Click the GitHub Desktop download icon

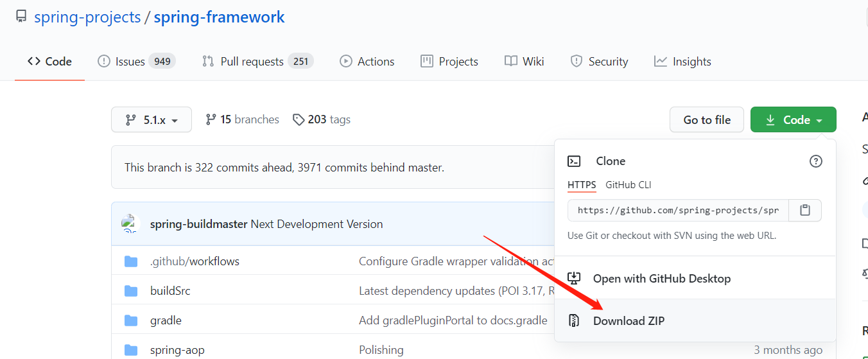574,279
